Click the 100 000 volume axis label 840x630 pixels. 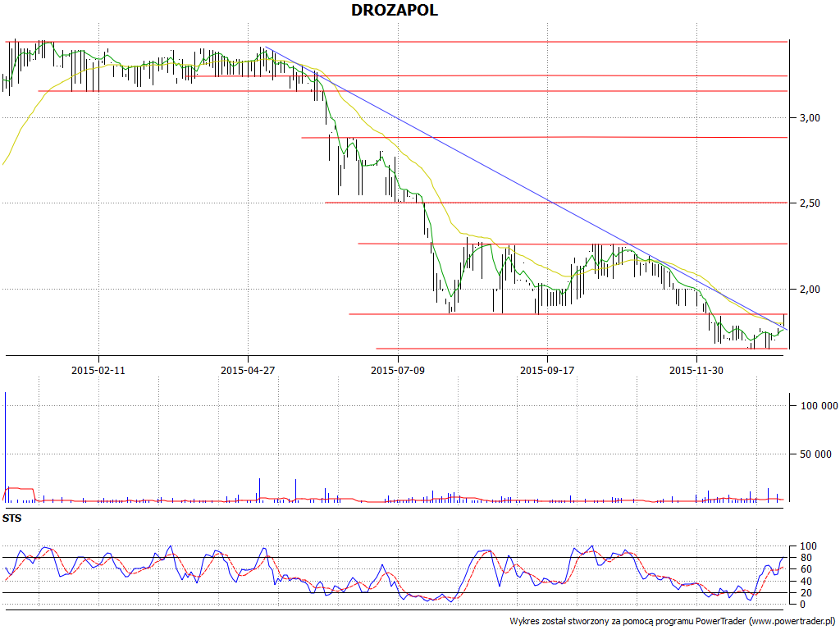pos(819,406)
